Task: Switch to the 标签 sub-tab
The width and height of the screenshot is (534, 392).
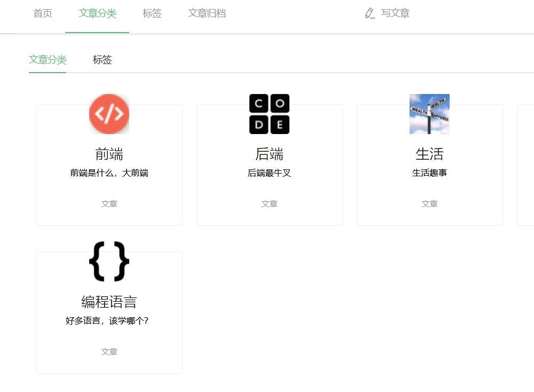Action: 102,60
